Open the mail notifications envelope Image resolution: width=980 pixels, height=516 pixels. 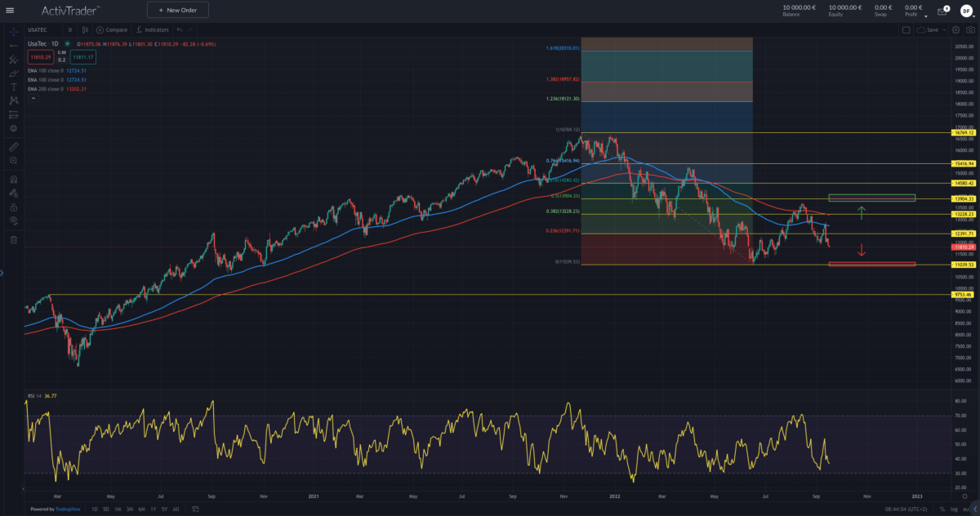point(942,11)
